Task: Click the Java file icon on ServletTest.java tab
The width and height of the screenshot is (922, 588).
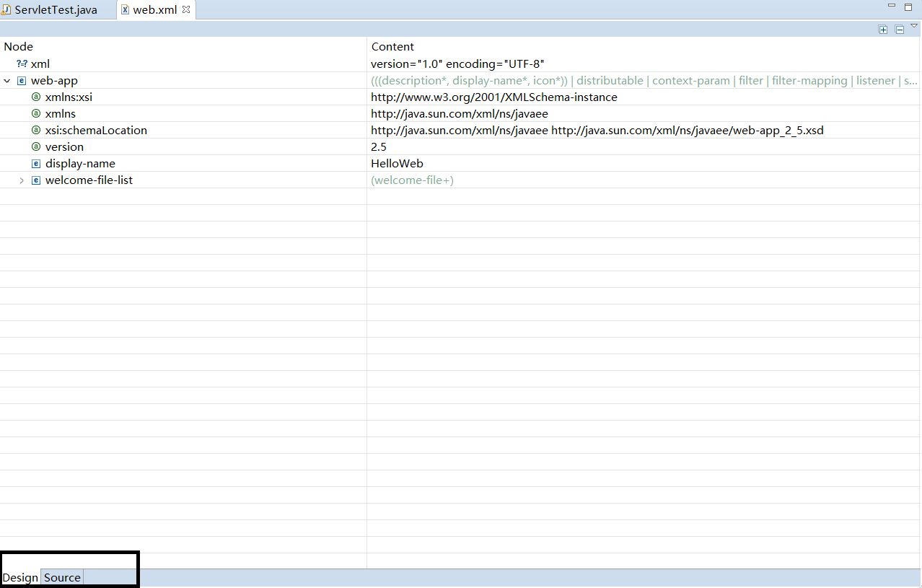Action: pyautogui.click(x=8, y=9)
